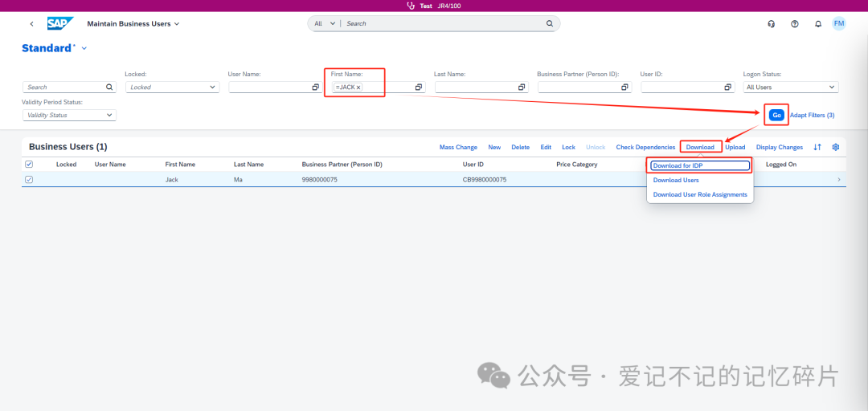Click the Price Category column header
This screenshot has width=868, height=411.
[577, 165]
